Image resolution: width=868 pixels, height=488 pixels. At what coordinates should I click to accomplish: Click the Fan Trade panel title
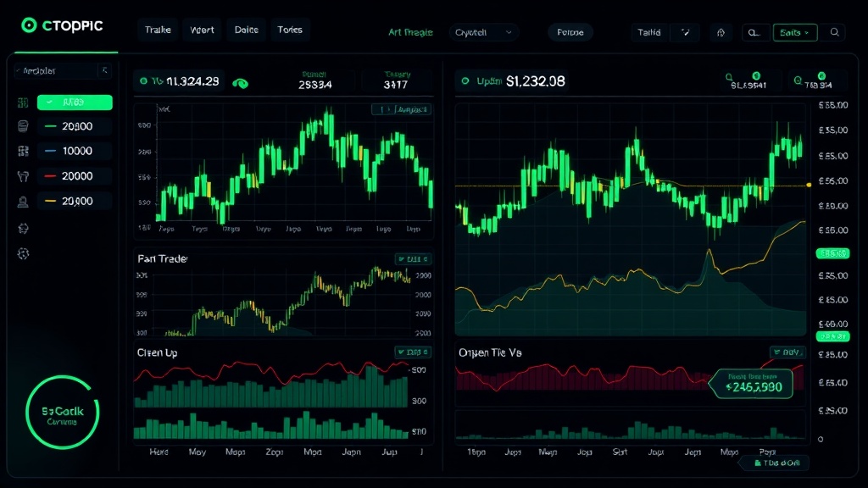(x=162, y=258)
